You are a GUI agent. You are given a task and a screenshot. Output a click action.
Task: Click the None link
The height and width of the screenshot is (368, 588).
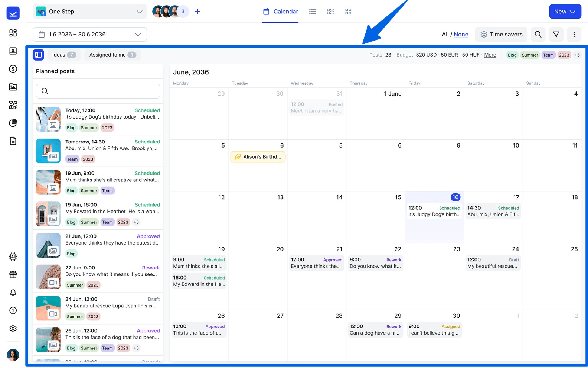[461, 35]
